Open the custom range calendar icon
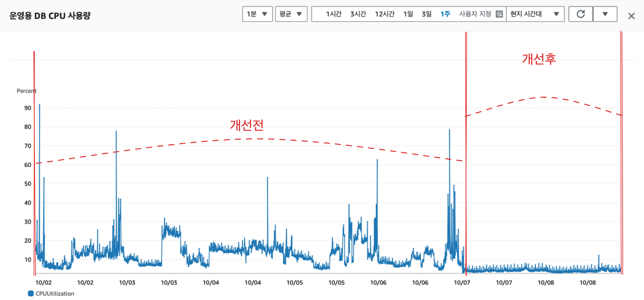This screenshot has width=644, height=300. pos(499,14)
